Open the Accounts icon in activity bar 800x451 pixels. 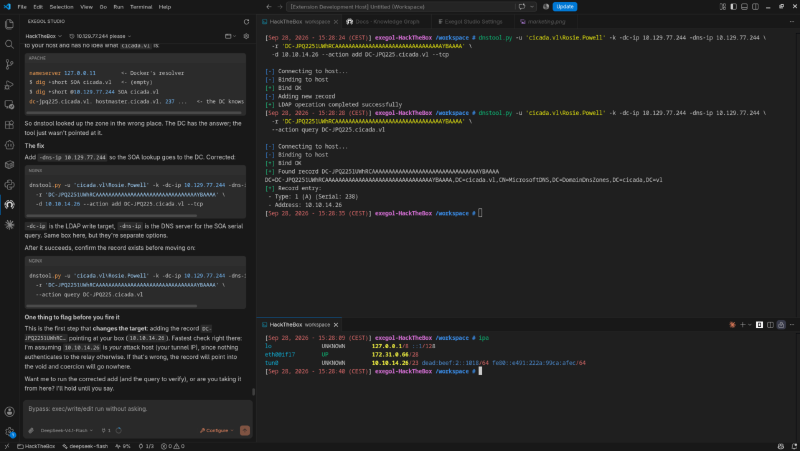tap(9, 412)
